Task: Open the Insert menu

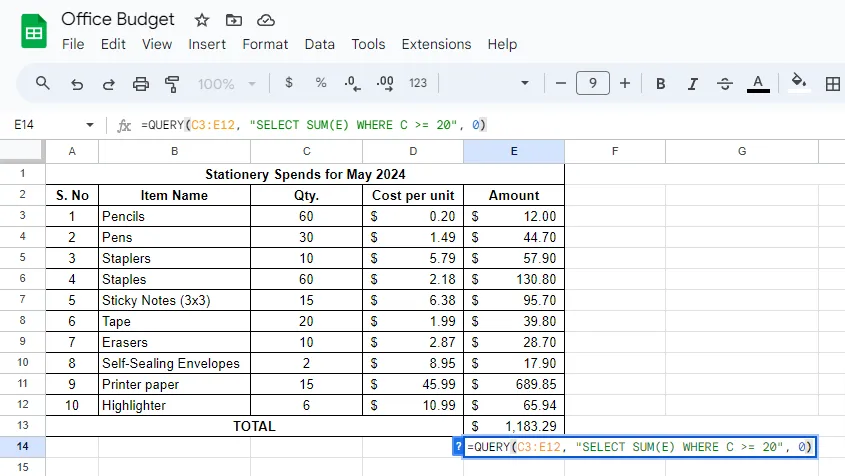Action: (x=207, y=44)
